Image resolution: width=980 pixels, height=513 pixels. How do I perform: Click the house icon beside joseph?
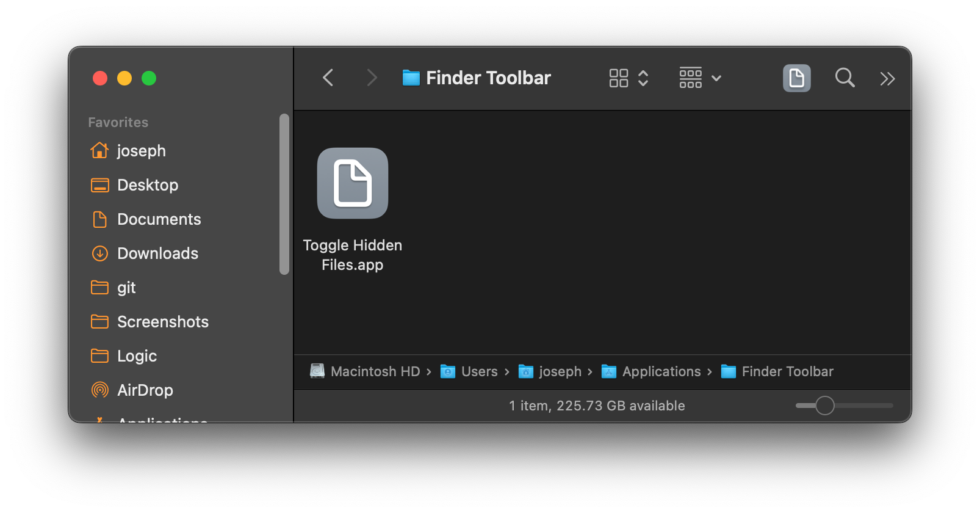pos(99,150)
